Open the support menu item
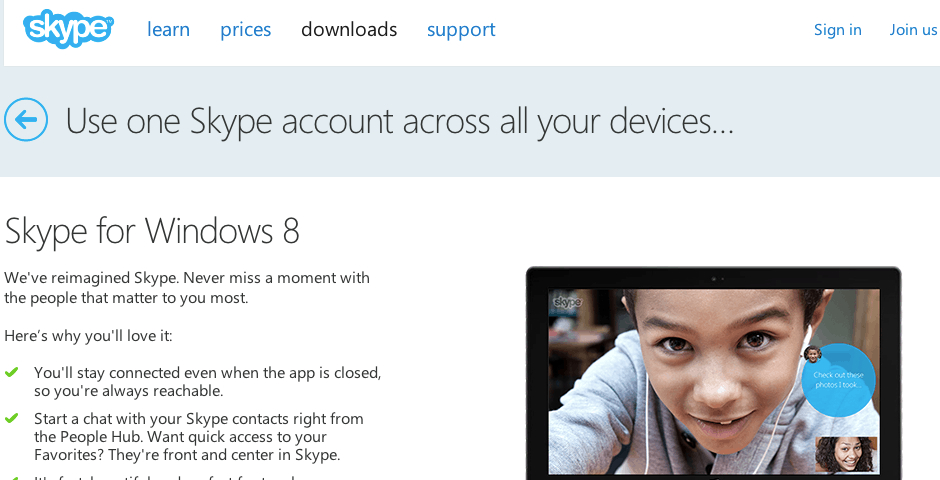This screenshot has height=480, width=940. (x=461, y=29)
